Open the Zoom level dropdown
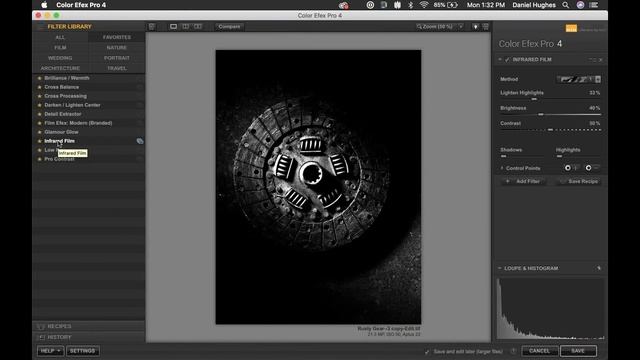The height and width of the screenshot is (360, 640). click(440, 27)
